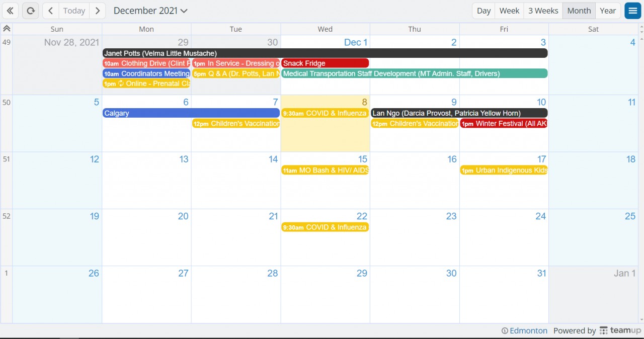Click the double-left chevron sidebar toggle
The width and height of the screenshot is (644, 339).
click(x=10, y=11)
